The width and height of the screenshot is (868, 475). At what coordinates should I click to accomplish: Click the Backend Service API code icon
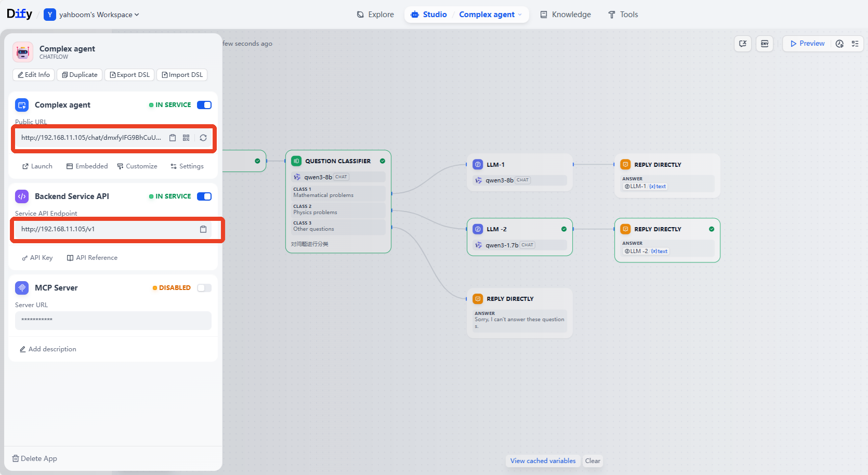click(22, 196)
